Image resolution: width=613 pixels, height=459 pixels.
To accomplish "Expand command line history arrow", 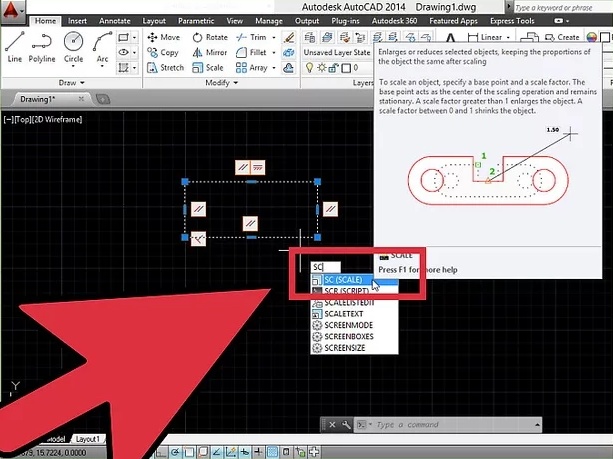I will (x=537, y=424).
